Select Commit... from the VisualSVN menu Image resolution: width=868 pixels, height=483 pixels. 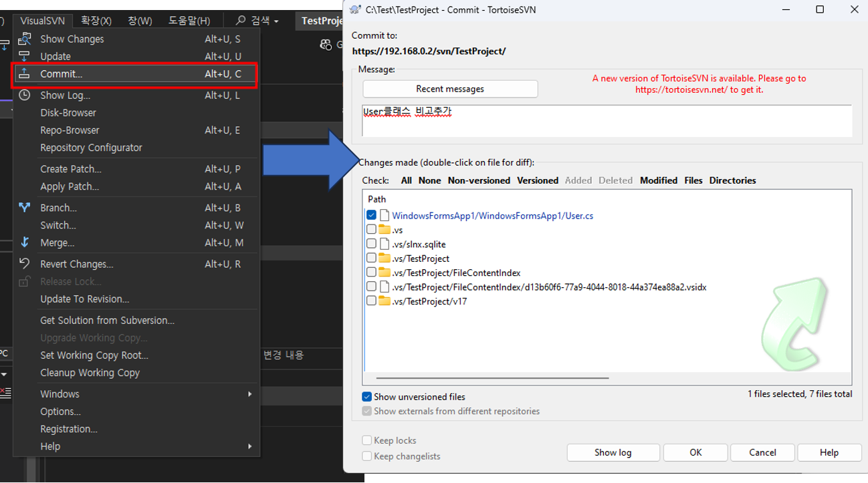coord(136,74)
